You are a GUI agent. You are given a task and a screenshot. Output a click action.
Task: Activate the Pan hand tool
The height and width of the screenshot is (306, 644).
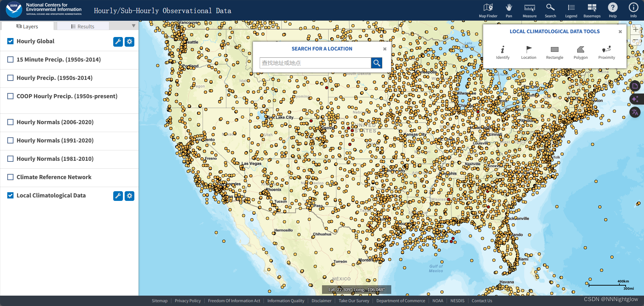click(509, 11)
